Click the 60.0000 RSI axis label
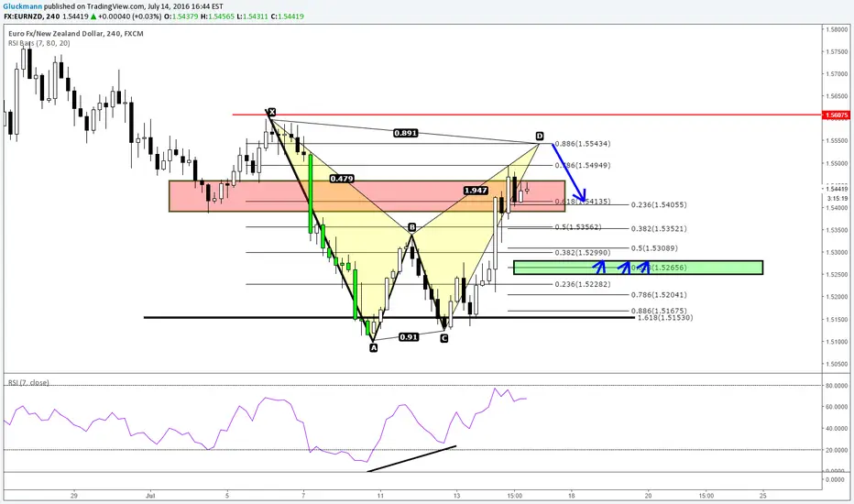This screenshot has height=504, width=854. tap(836, 407)
